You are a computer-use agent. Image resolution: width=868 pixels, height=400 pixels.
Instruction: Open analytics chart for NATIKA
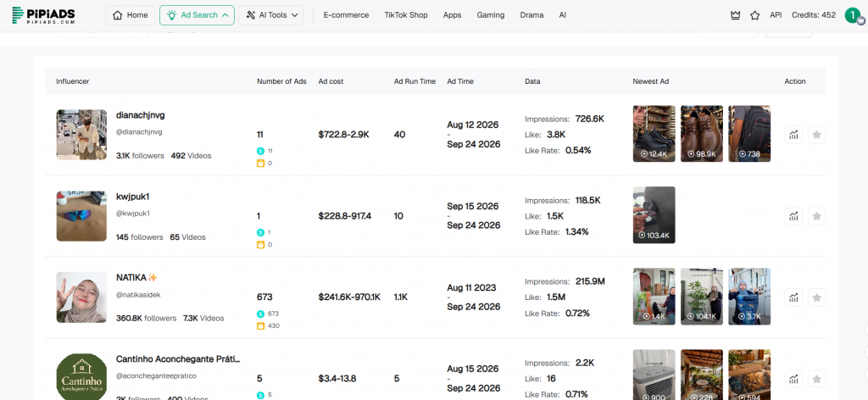point(793,297)
